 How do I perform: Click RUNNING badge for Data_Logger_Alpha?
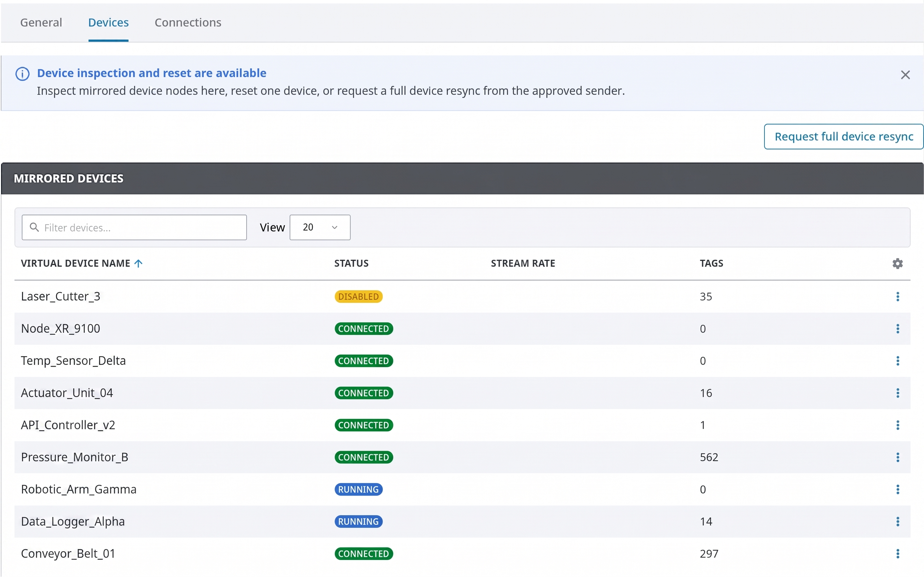[x=358, y=521]
